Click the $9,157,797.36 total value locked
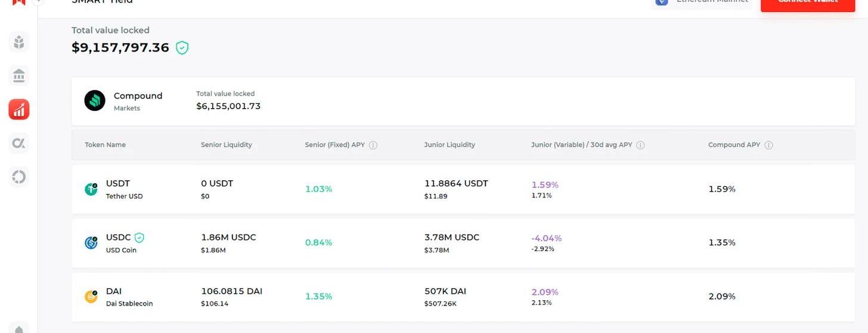Screen dimensions: 868x333 [120, 48]
